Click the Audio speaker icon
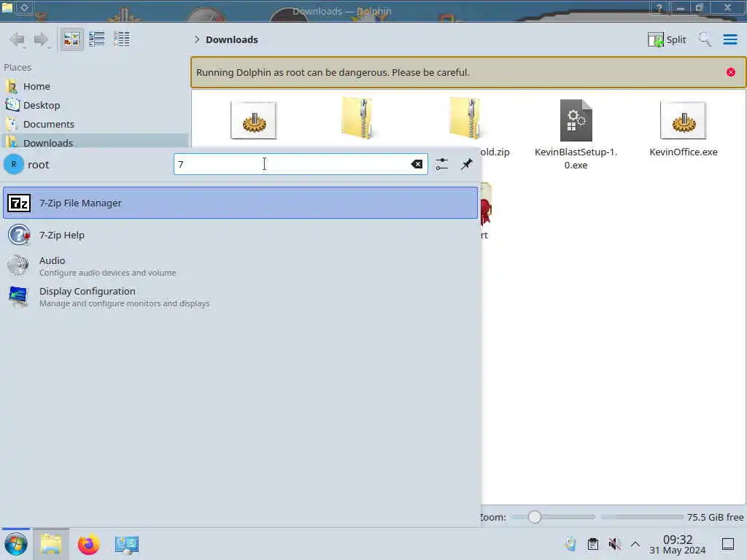The height and width of the screenshot is (560, 747). coord(18,265)
